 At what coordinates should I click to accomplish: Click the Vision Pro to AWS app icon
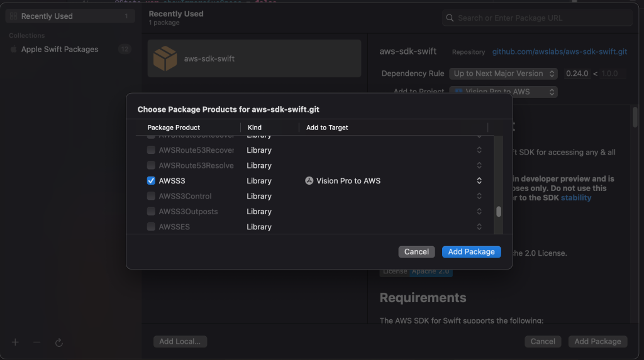309,180
